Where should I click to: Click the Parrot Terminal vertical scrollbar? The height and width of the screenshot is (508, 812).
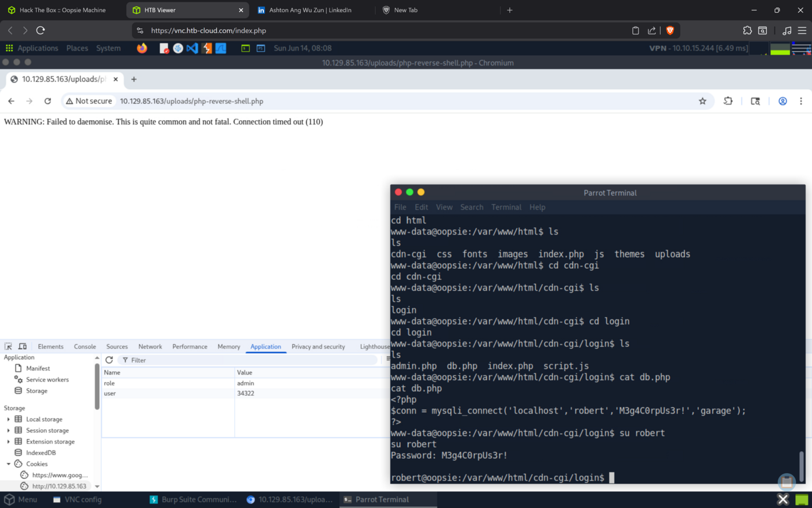coord(802,466)
